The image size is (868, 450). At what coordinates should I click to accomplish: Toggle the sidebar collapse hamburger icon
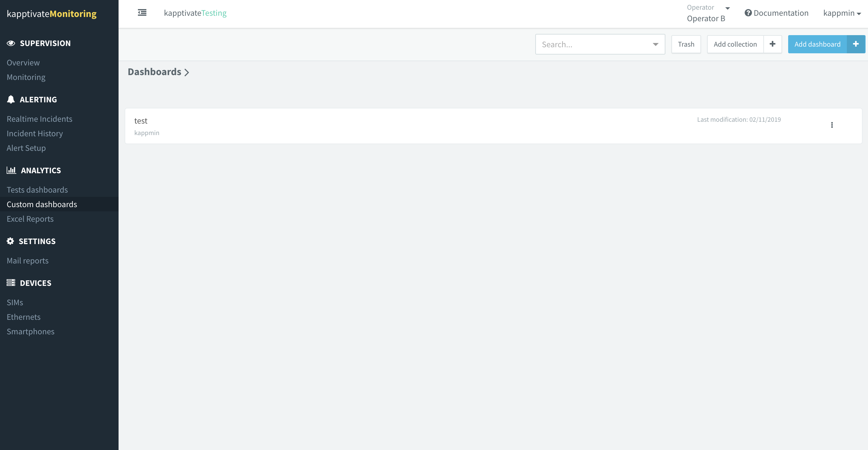(142, 13)
